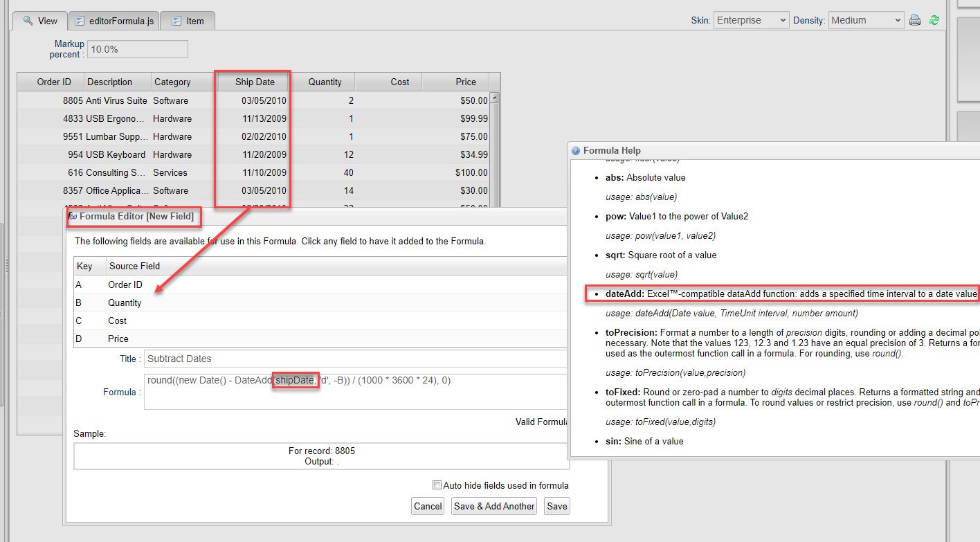Sort by the Order ID column header
This screenshot has height=542, width=980.
(x=51, y=82)
